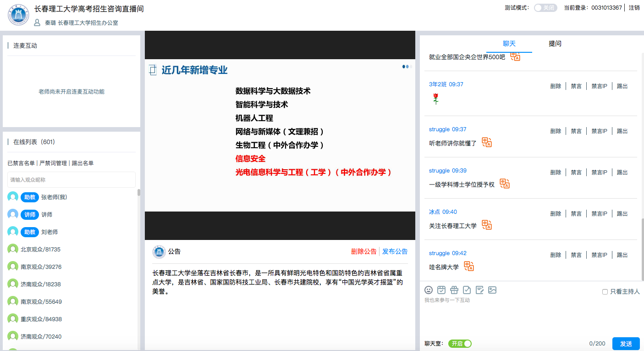Click the username 冰点 in chat
The image size is (644, 351).
point(435,212)
